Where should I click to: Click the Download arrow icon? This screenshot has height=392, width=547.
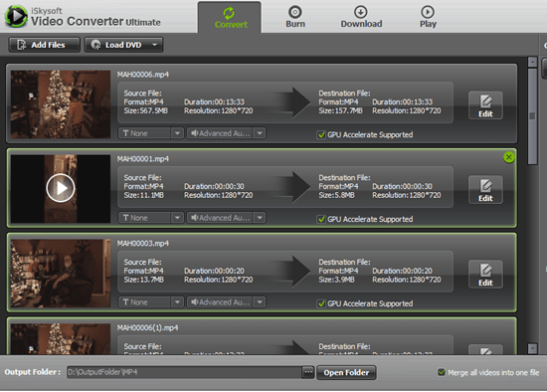(x=361, y=12)
